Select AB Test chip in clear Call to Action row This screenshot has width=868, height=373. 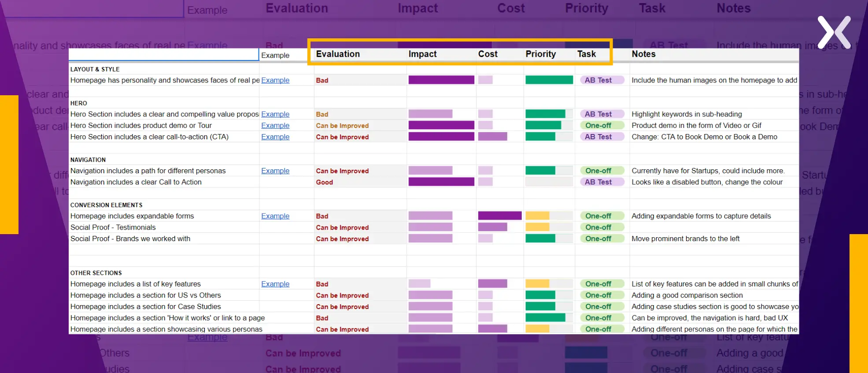click(602, 182)
